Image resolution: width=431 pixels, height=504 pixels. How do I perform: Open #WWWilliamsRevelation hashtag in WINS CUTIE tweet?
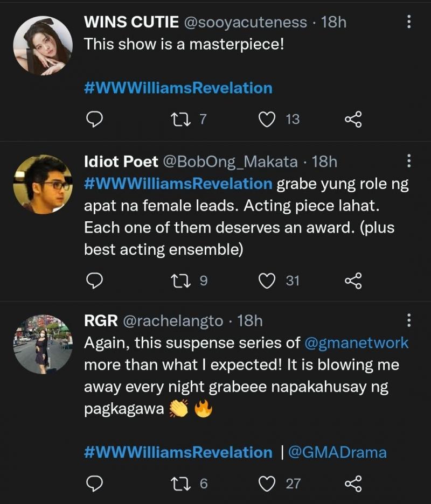click(x=178, y=88)
